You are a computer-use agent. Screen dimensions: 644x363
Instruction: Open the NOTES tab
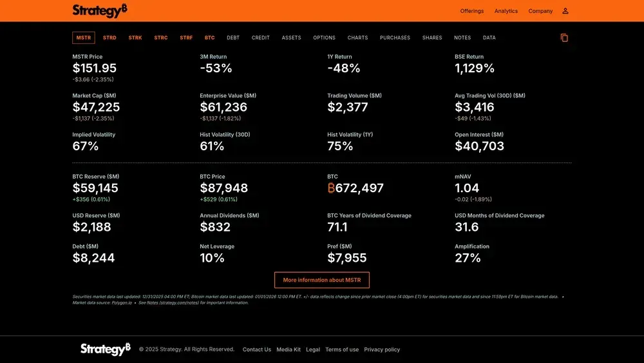462,38
